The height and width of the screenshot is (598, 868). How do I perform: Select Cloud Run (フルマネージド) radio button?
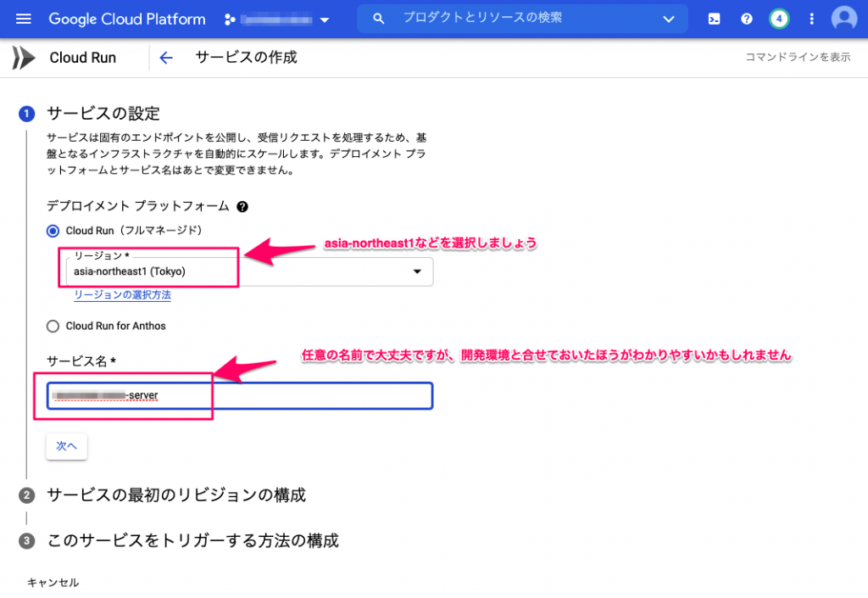tap(53, 231)
